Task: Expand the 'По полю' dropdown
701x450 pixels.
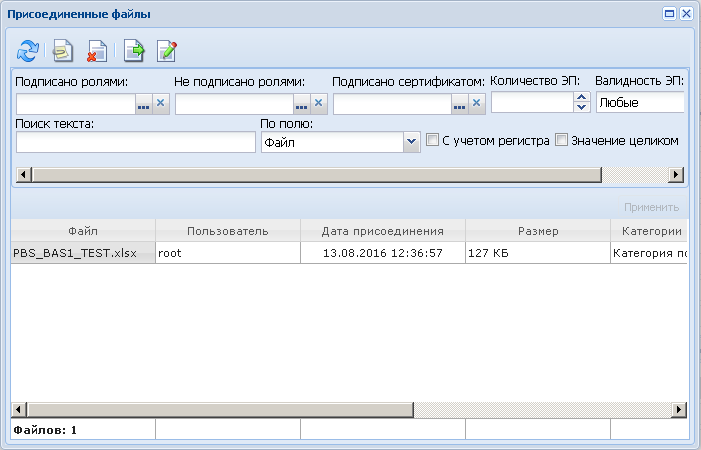Action: (x=412, y=142)
